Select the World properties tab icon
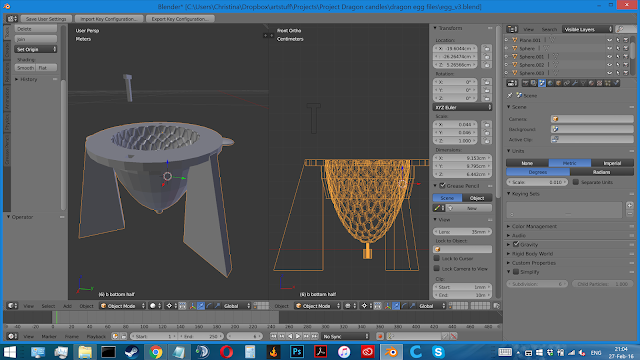 click(x=550, y=83)
